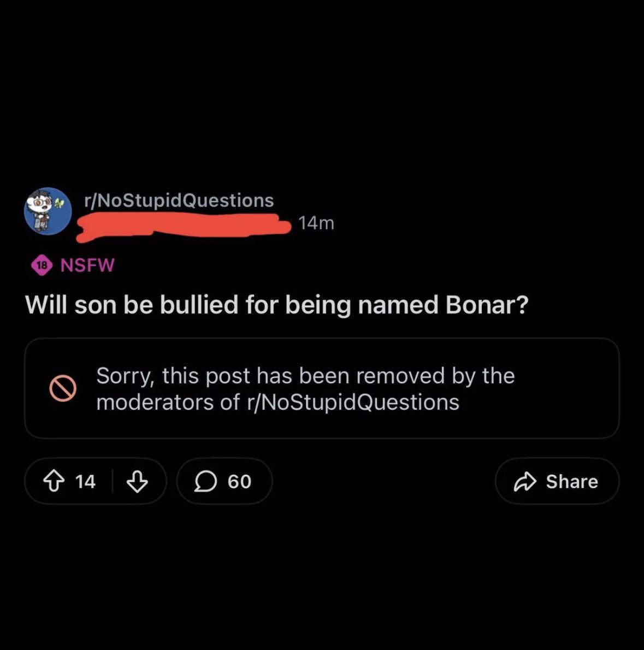
Task: Downvote the post with the down arrow
Action: coord(137,481)
